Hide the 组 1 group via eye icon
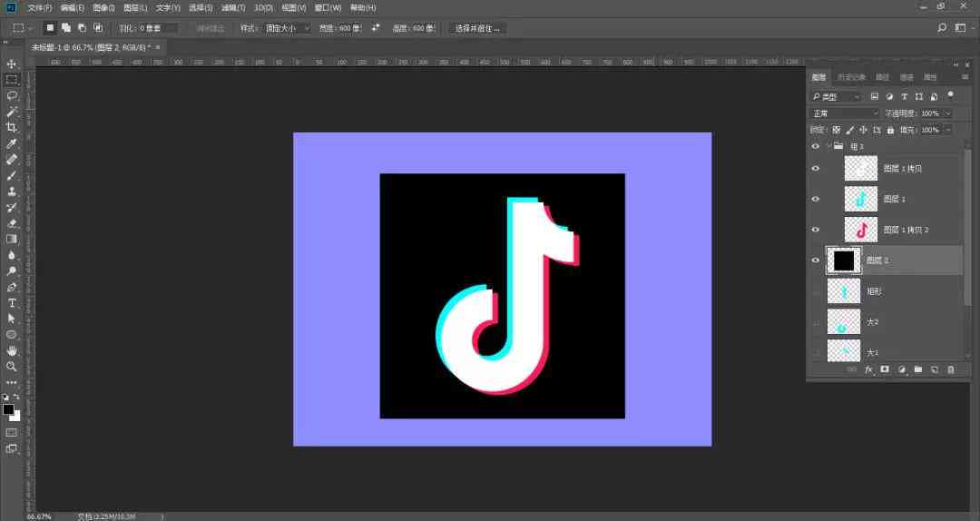This screenshot has width=980, height=521. click(x=815, y=146)
